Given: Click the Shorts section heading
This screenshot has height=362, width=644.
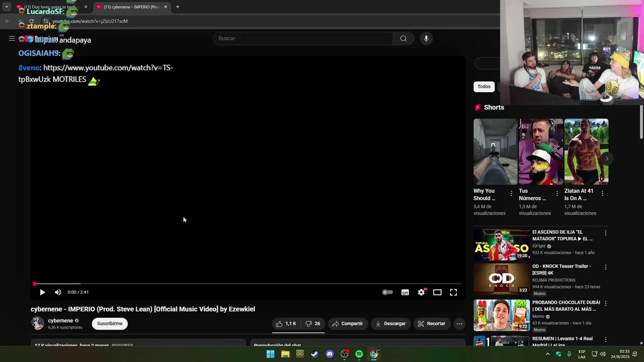Looking at the screenshot, I should (494, 108).
